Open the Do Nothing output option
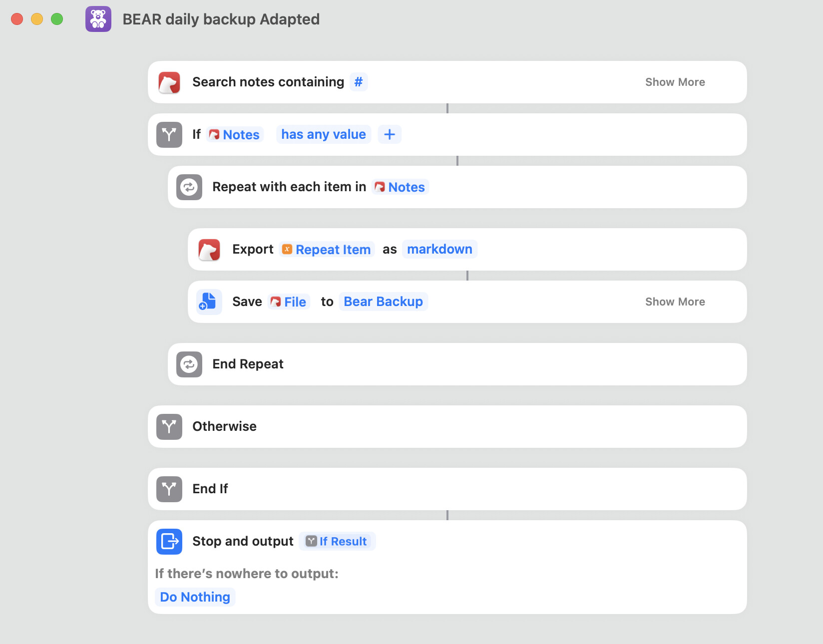 pos(195,597)
